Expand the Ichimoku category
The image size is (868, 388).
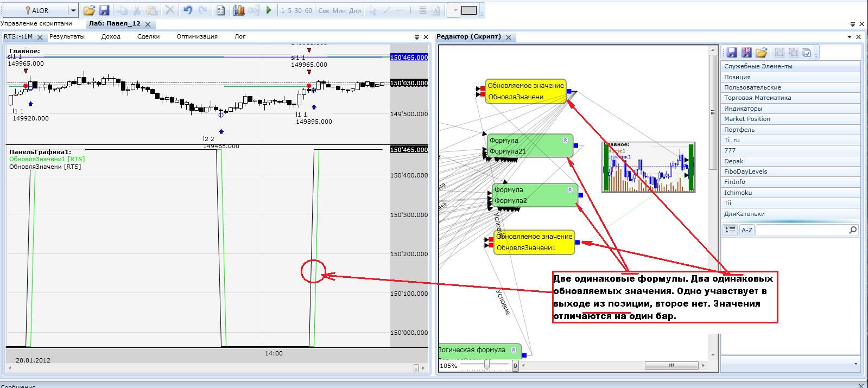[791, 193]
